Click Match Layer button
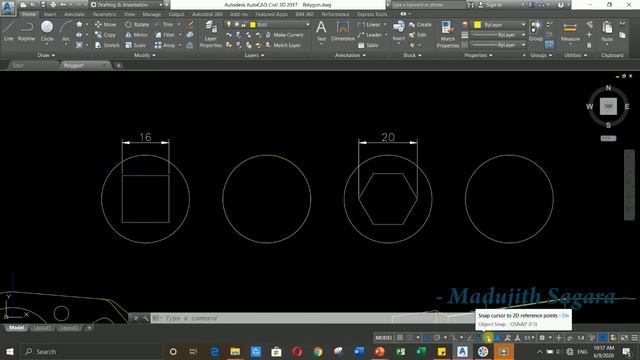Viewport: 640px width, 360px height. (x=283, y=45)
